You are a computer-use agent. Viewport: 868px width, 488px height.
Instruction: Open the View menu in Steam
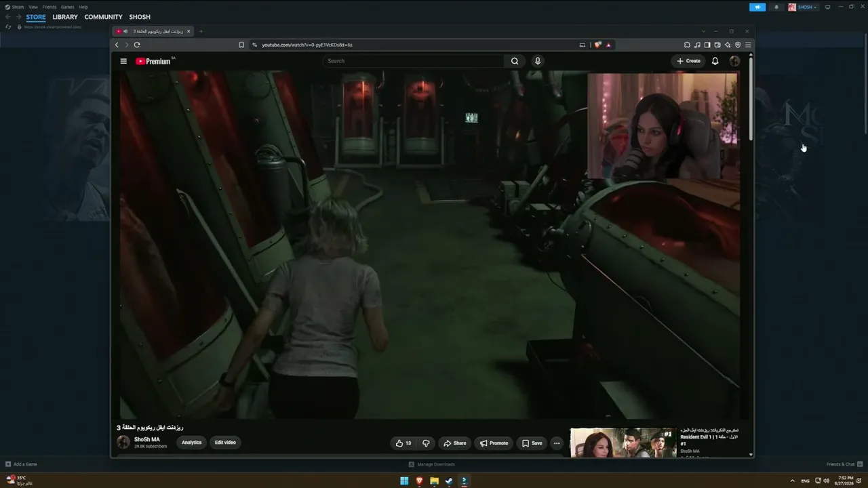pyautogui.click(x=33, y=7)
